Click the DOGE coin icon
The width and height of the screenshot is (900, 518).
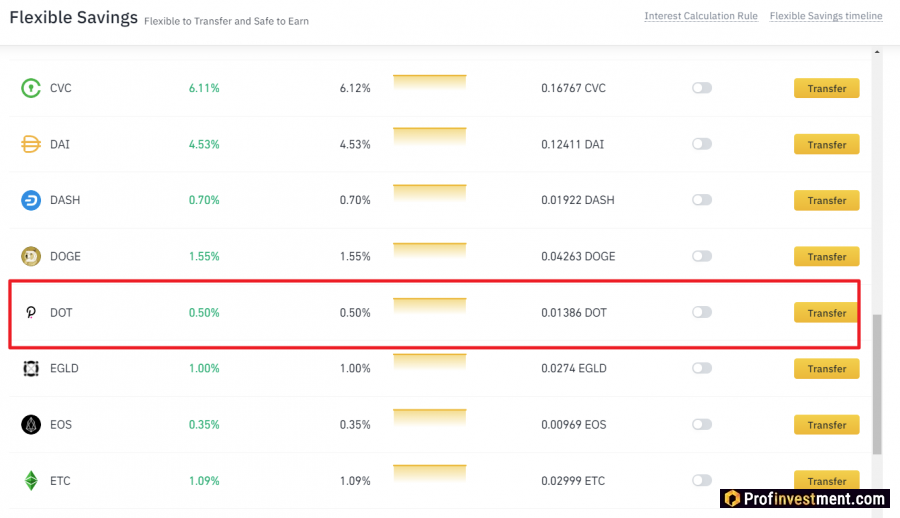click(x=31, y=256)
